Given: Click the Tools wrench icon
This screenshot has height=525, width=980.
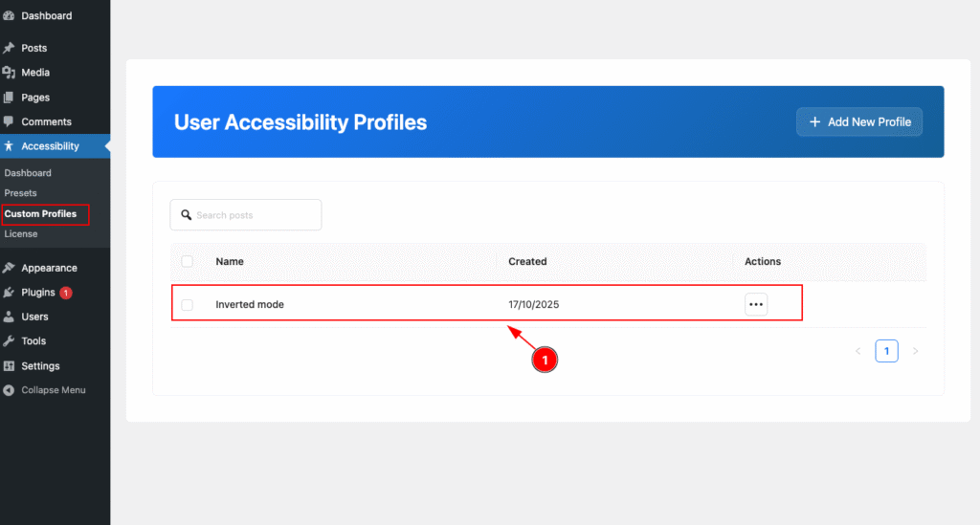Looking at the screenshot, I should [x=9, y=341].
